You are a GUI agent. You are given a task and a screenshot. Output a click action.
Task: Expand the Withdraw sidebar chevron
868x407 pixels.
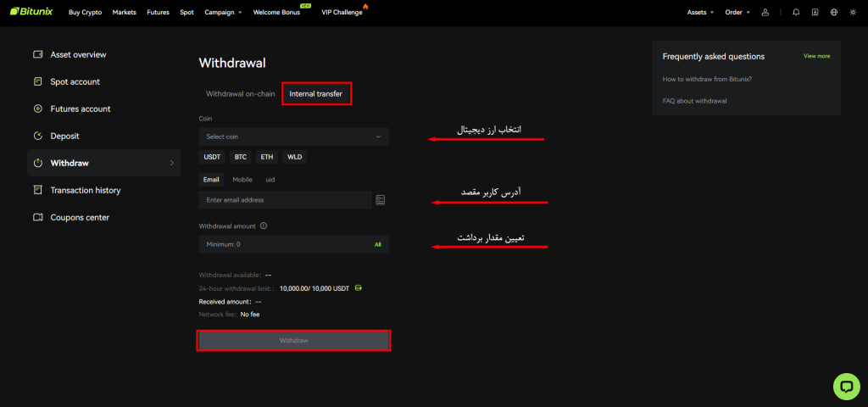coord(171,164)
